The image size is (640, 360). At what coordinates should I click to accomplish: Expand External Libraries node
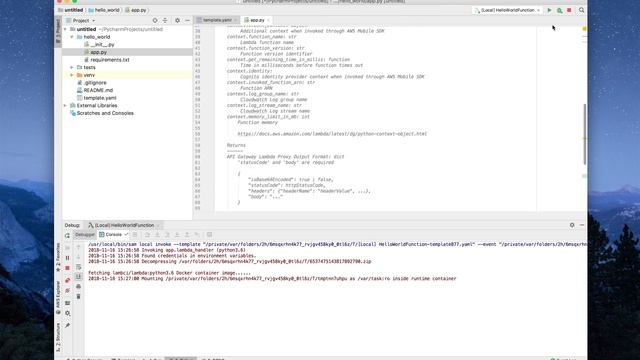(x=65, y=106)
